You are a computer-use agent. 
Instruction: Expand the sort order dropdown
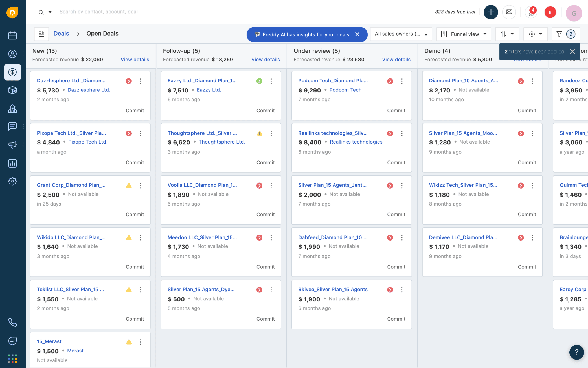(507, 34)
